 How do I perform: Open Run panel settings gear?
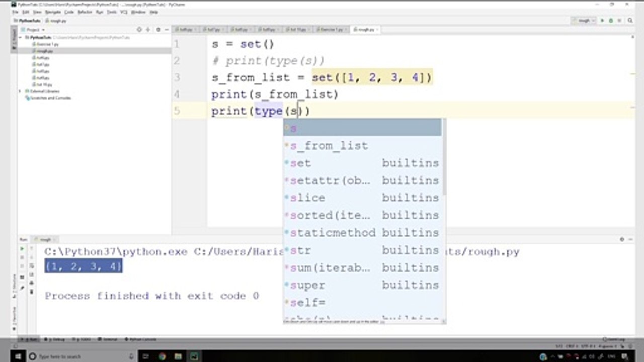click(622, 239)
